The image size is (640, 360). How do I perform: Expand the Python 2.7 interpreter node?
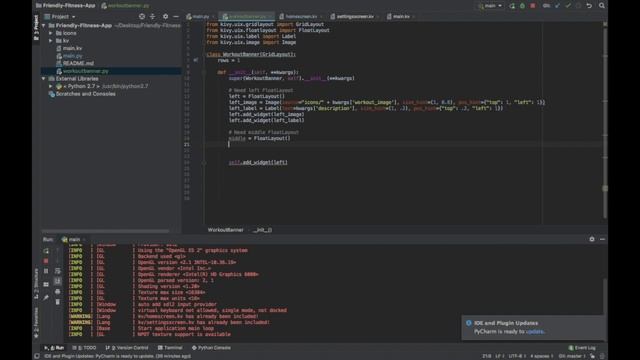pyautogui.click(x=51, y=86)
